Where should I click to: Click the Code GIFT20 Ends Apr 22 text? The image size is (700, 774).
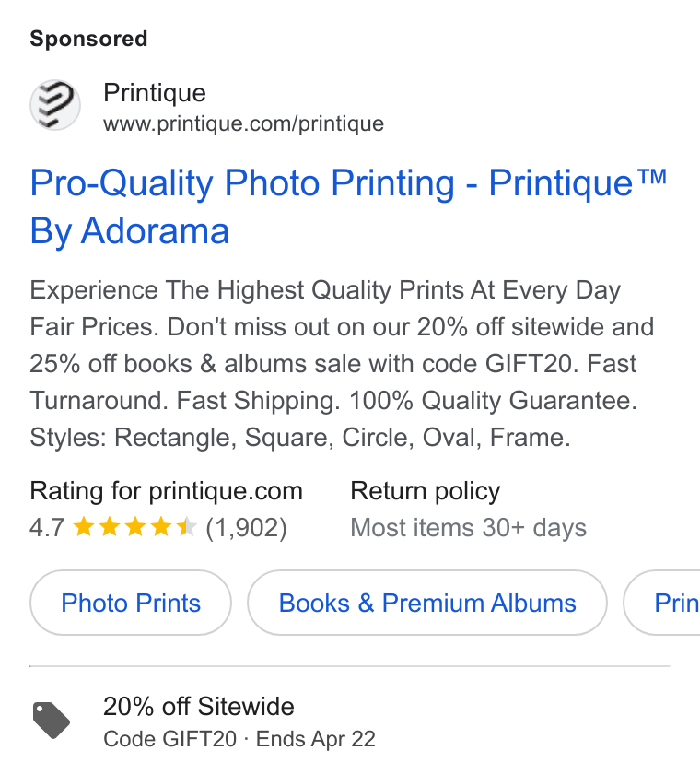pyautogui.click(x=239, y=739)
